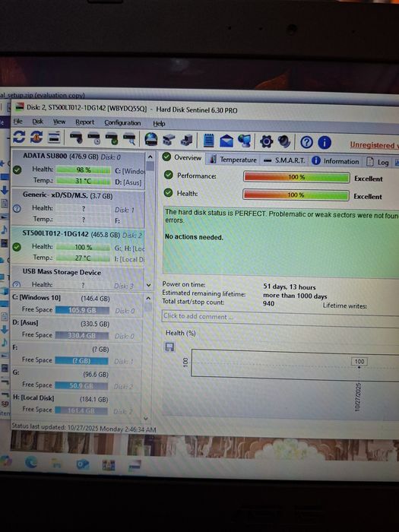
Task: Open the Help menu
Action: (159, 124)
